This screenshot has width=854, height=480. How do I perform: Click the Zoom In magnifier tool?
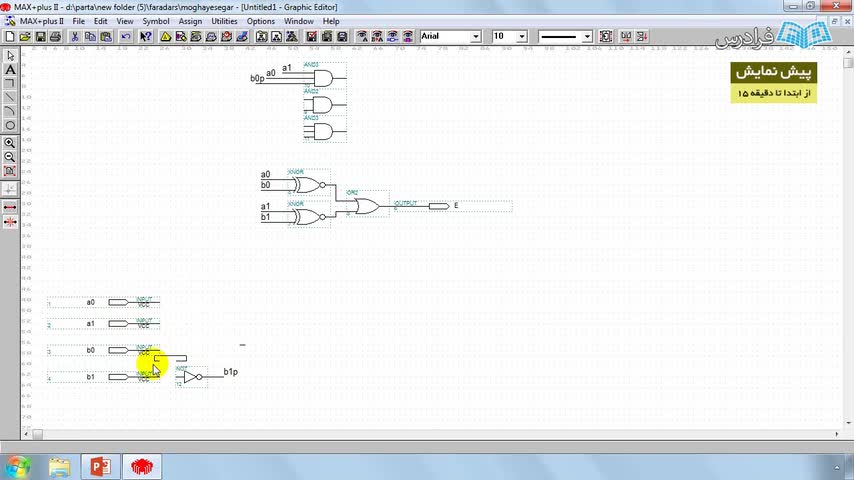(10, 143)
